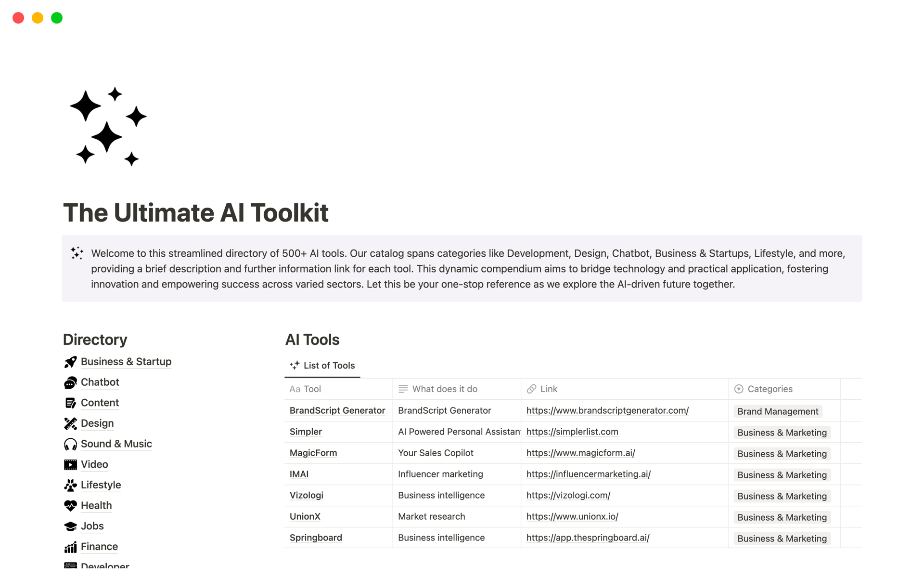Click the Lifestyle directory item
924x578 pixels.
click(101, 484)
